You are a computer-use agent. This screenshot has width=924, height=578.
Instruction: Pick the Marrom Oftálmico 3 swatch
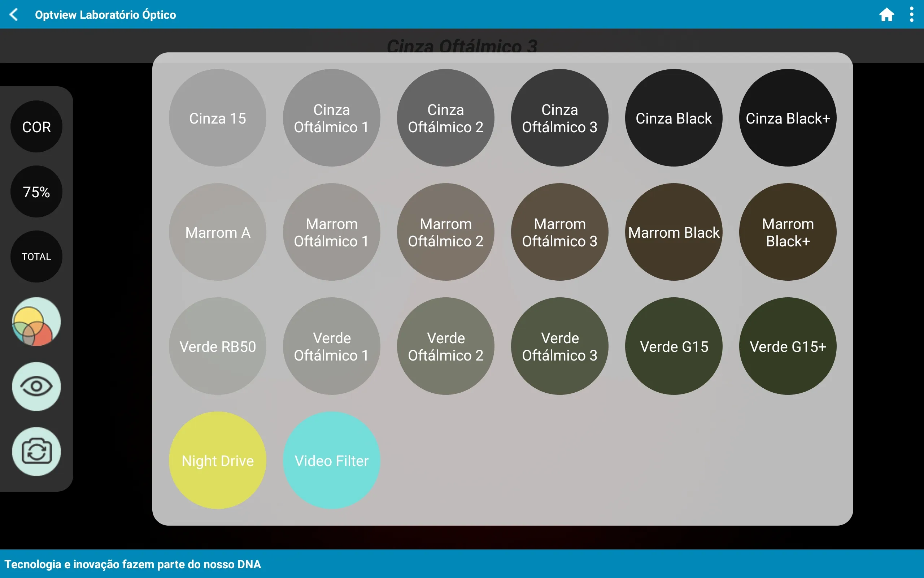[560, 232]
